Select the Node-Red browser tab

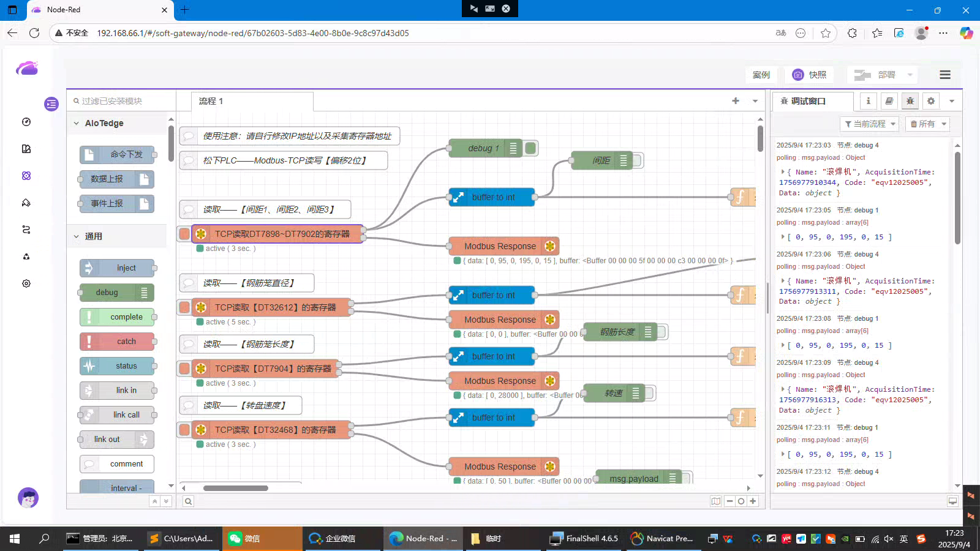100,10
